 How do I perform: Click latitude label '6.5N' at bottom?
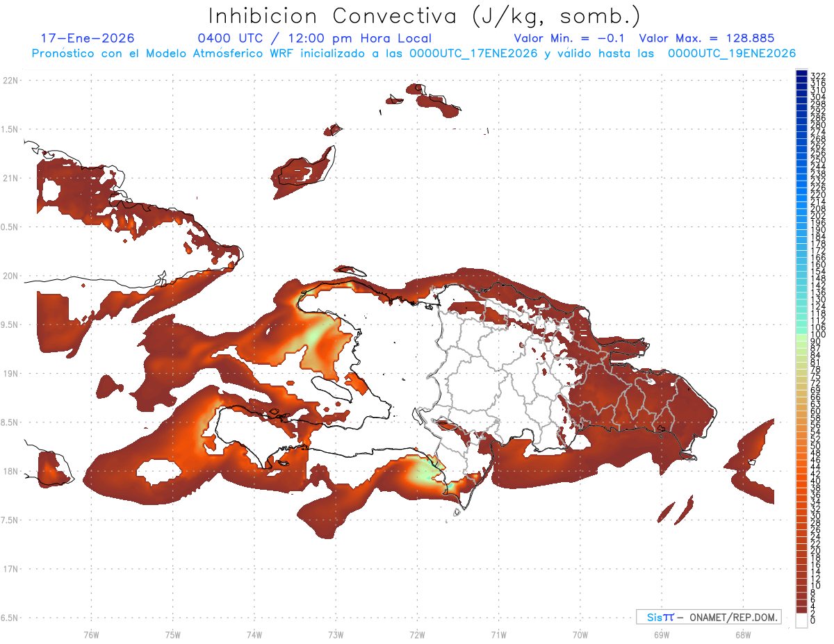[10, 618]
